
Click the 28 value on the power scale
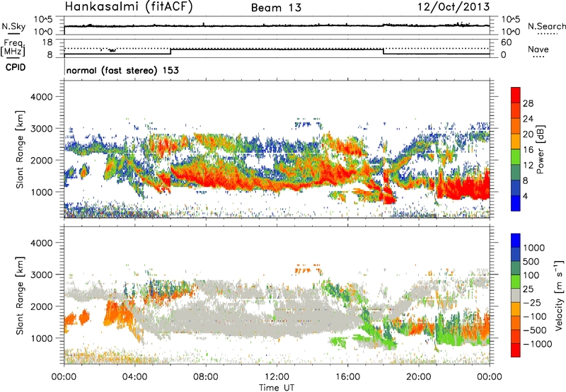point(528,103)
